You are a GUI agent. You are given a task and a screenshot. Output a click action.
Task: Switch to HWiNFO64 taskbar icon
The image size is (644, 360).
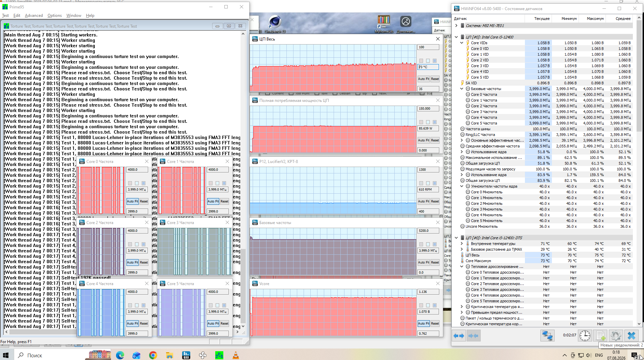[186, 355]
